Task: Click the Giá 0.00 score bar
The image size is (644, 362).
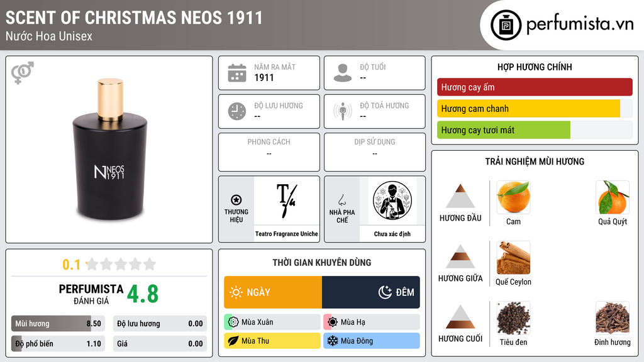Action: point(160,344)
